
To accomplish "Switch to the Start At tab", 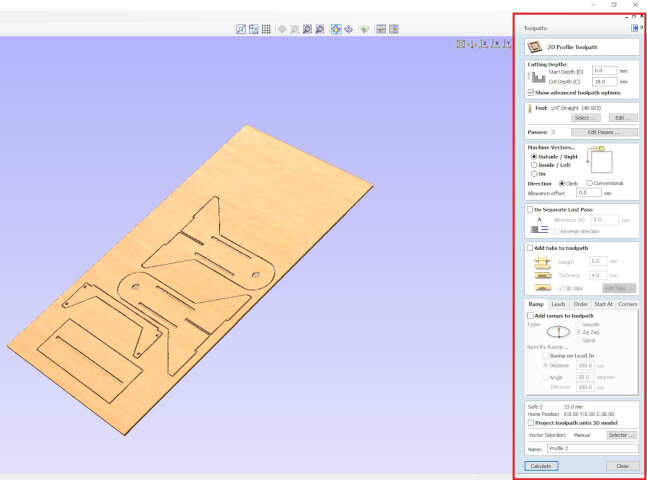I will click(x=603, y=304).
